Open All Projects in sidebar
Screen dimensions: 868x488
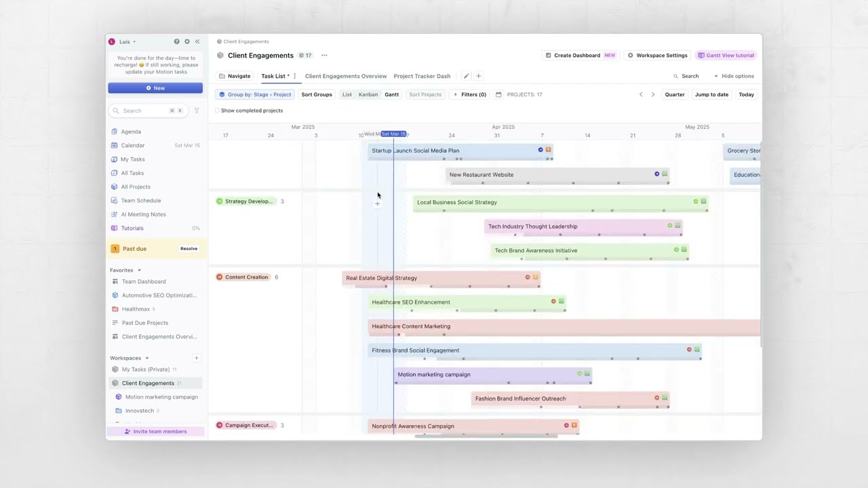(135, 186)
